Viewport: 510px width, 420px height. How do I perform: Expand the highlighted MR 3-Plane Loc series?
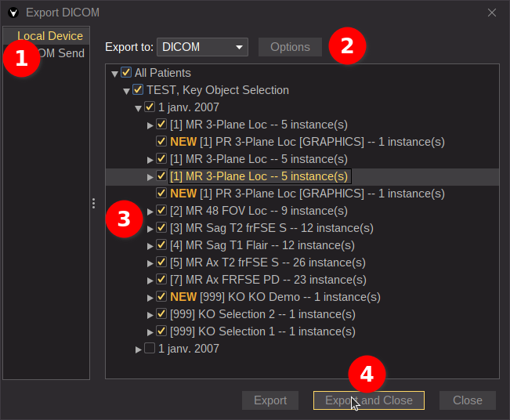pos(150,177)
